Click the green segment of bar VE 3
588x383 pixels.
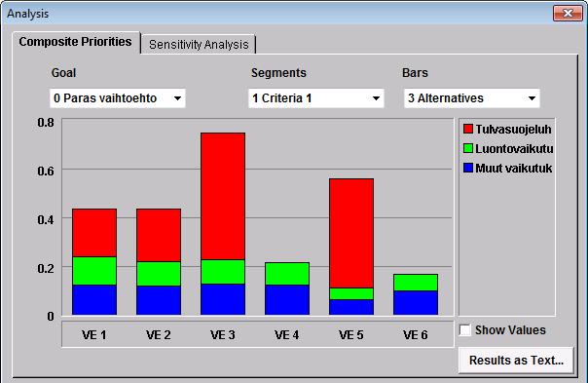(223, 272)
